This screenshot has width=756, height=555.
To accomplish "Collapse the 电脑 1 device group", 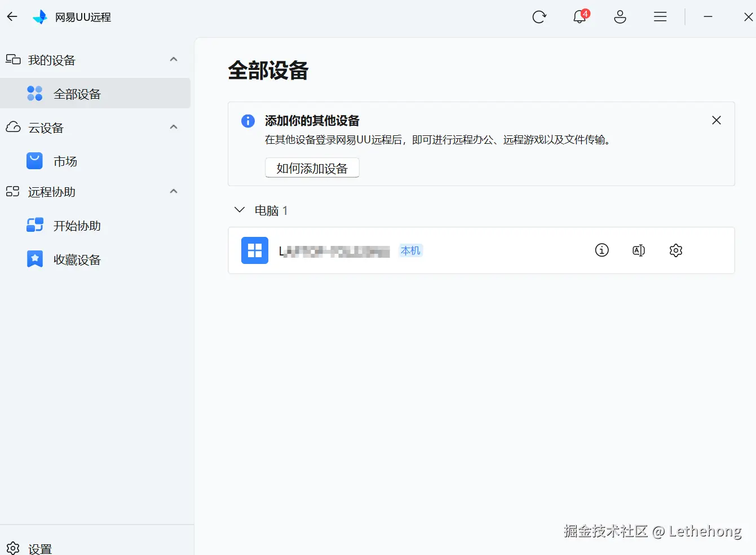I will pos(240,210).
